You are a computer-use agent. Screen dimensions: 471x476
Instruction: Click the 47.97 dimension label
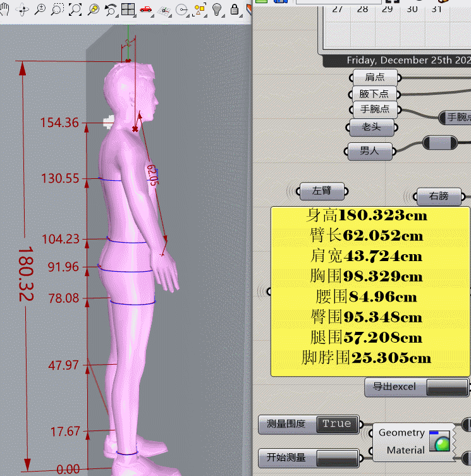pyautogui.click(x=63, y=365)
